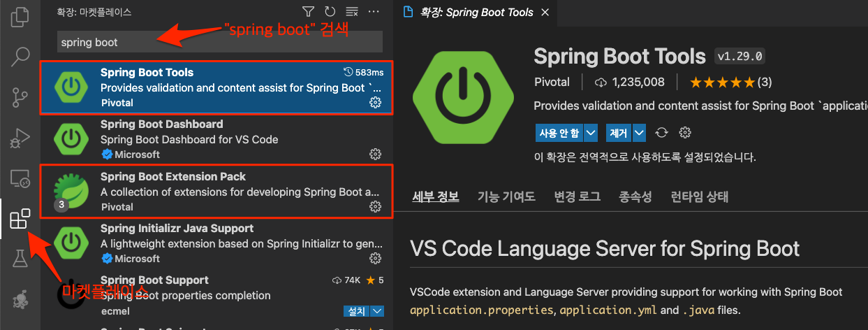The image size is (868, 330).
Task: Click the Pivotal publisher link on detail page
Action: (552, 82)
